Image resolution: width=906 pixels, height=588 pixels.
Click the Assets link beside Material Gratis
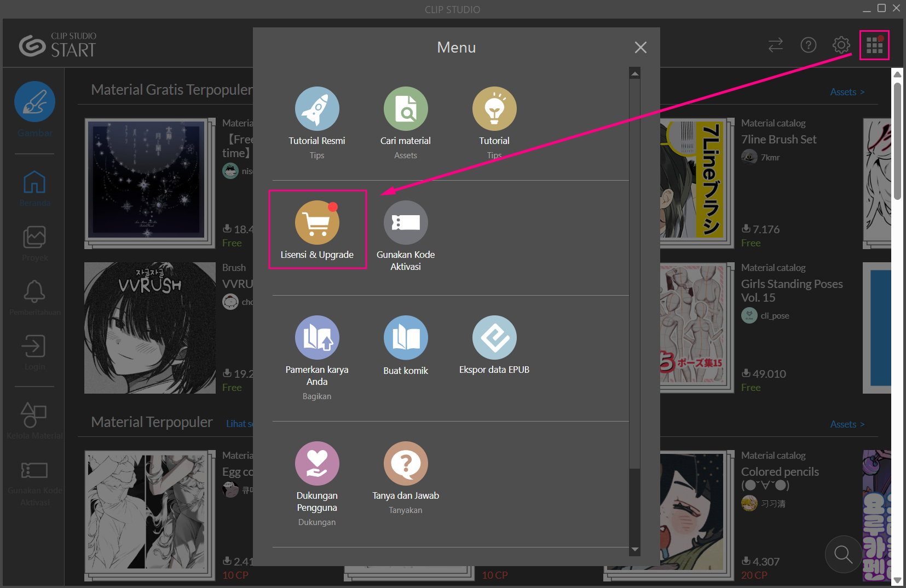click(847, 92)
